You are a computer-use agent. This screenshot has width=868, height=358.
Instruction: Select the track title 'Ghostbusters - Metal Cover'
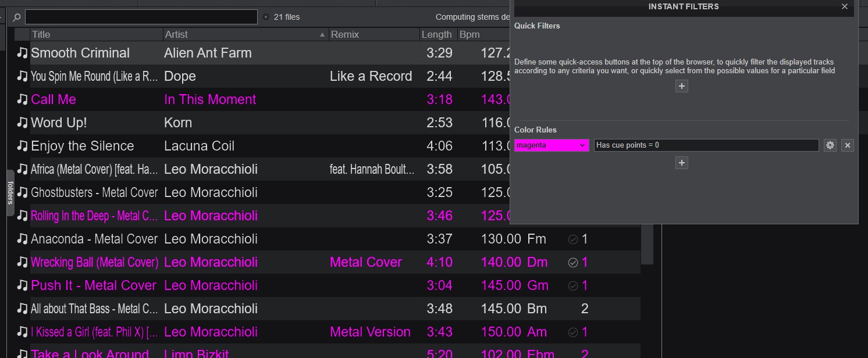click(x=94, y=192)
